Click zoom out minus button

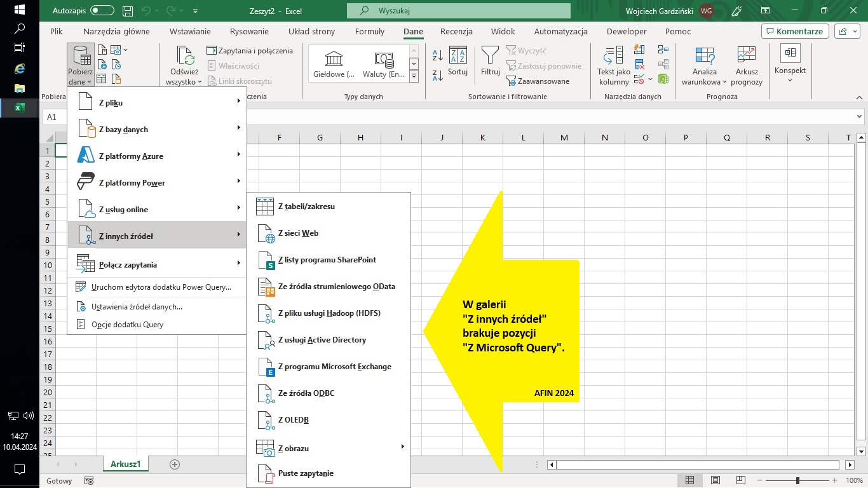pyautogui.click(x=759, y=481)
